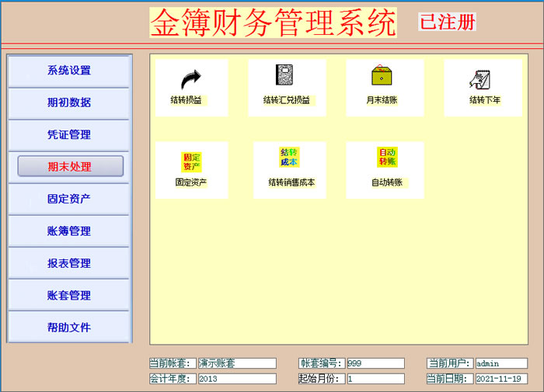Viewport: 544px width, 392px height.
Task: Click the 结转损益 text label
Action: pos(186,100)
